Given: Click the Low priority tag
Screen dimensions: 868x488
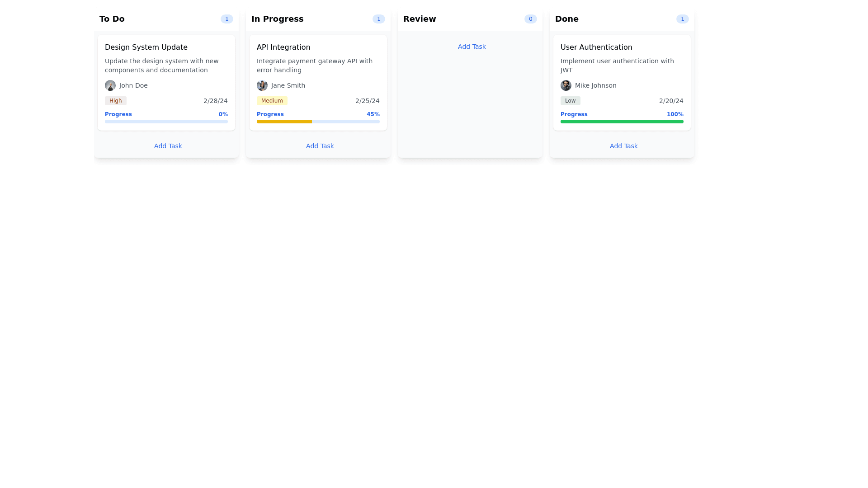Looking at the screenshot, I should (x=570, y=101).
